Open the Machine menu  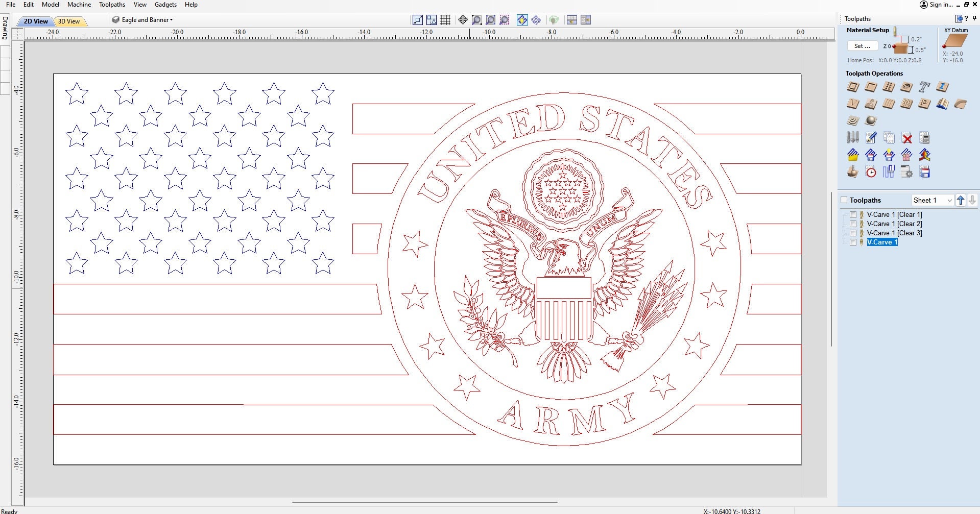tap(79, 5)
